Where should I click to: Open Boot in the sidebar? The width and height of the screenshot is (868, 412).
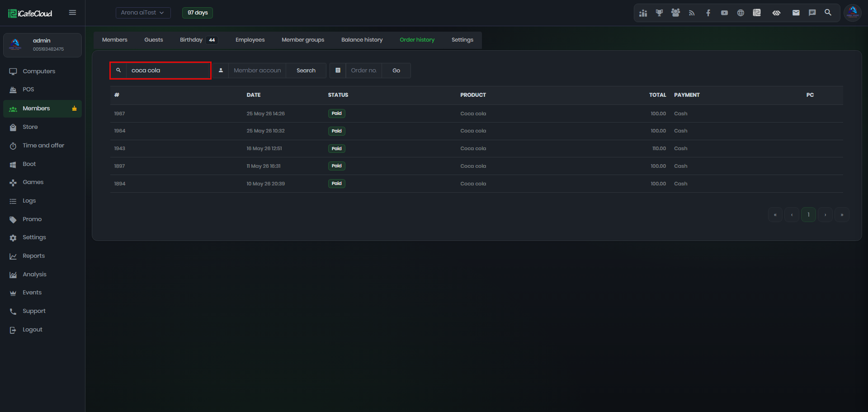click(x=42, y=164)
